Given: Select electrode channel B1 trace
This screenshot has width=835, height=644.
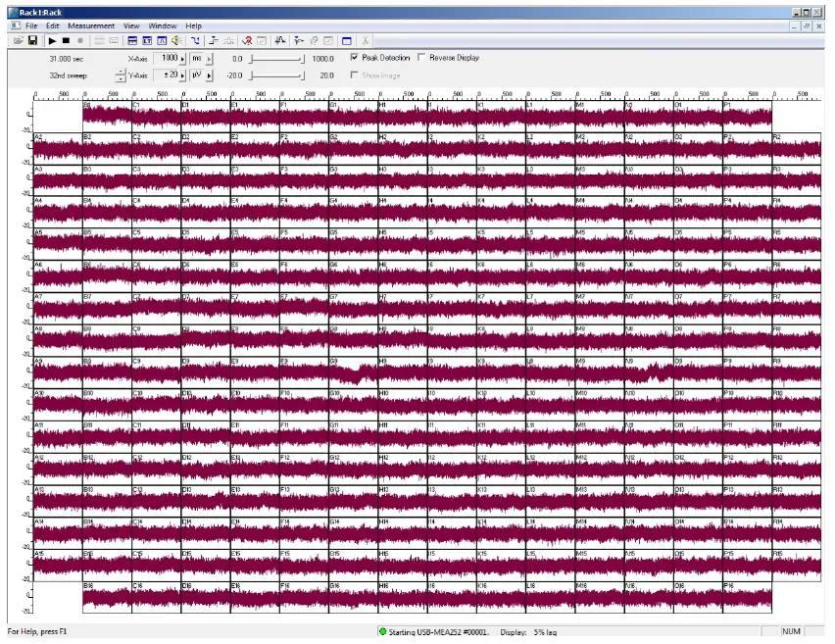Looking at the screenshot, I should coord(107,117).
